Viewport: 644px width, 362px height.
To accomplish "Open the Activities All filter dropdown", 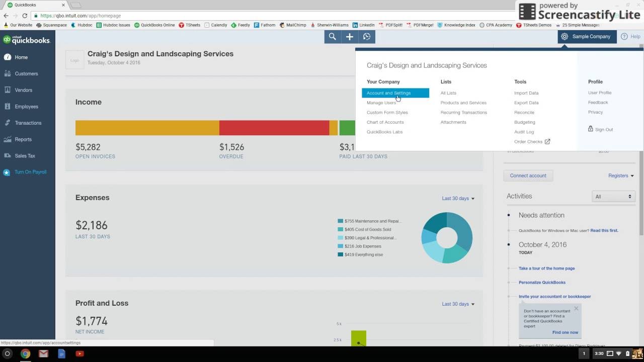I will pyautogui.click(x=613, y=197).
